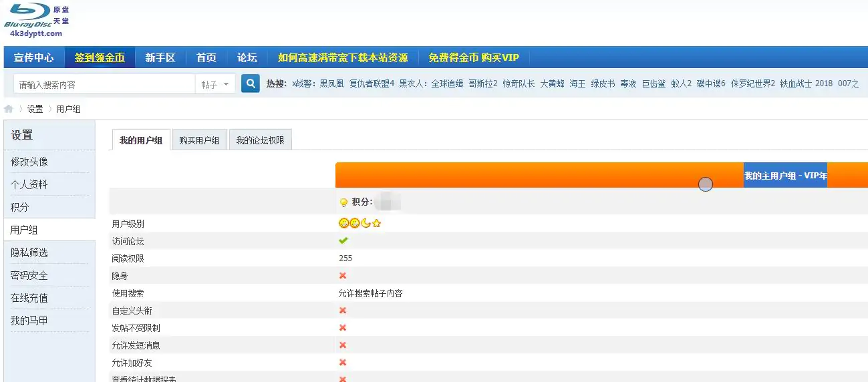The height and width of the screenshot is (382, 868).
Task: Click the 访问论坛 row label
Action: point(128,241)
